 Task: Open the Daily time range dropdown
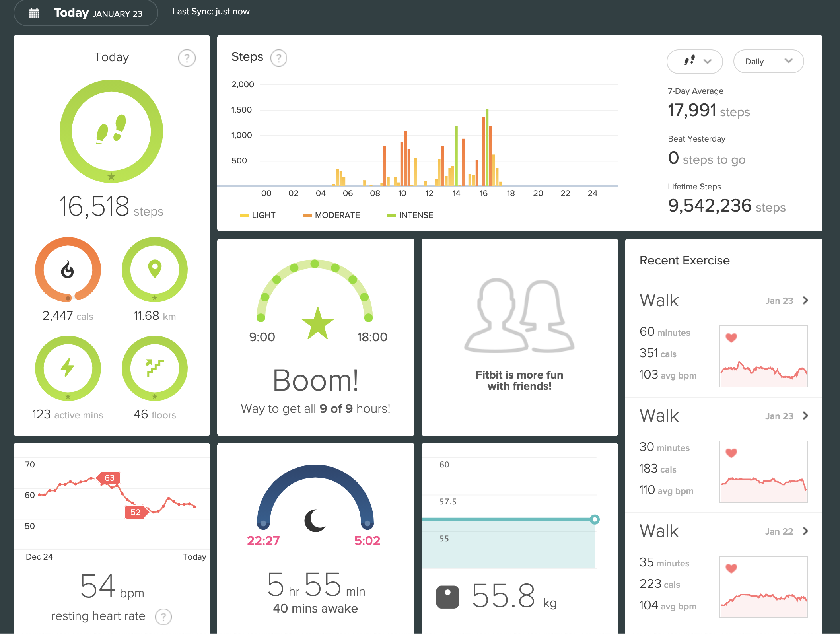[768, 61]
